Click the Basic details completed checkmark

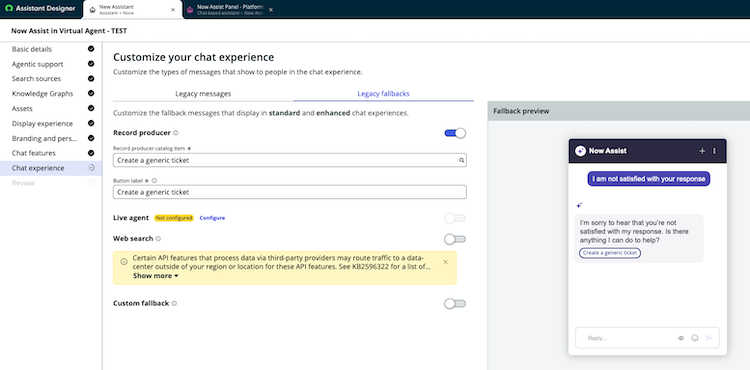point(91,49)
